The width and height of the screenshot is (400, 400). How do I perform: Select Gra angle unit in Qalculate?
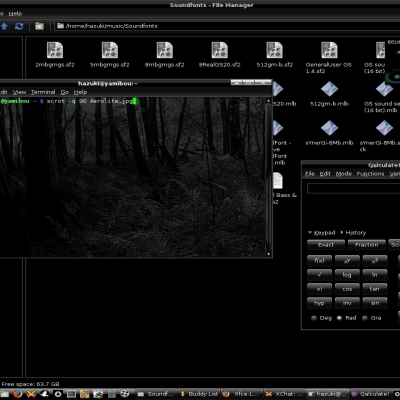[372, 318]
